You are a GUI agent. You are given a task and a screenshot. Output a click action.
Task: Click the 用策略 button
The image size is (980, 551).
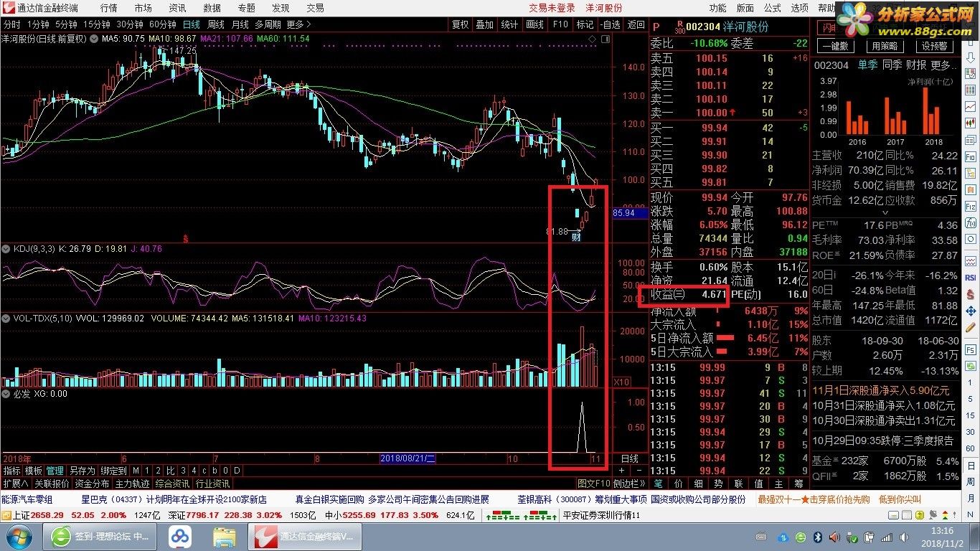point(885,46)
